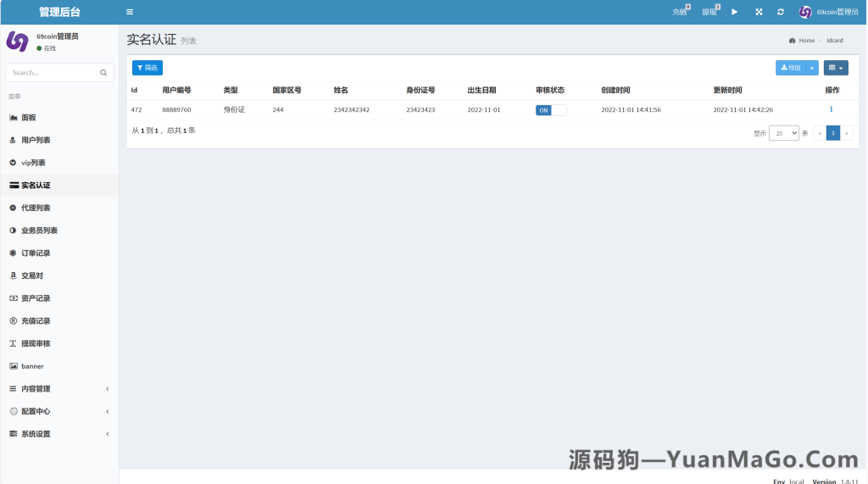Click the 出生日期 value 2022-11-01
Screen dimensions: 868x484
coord(484,109)
